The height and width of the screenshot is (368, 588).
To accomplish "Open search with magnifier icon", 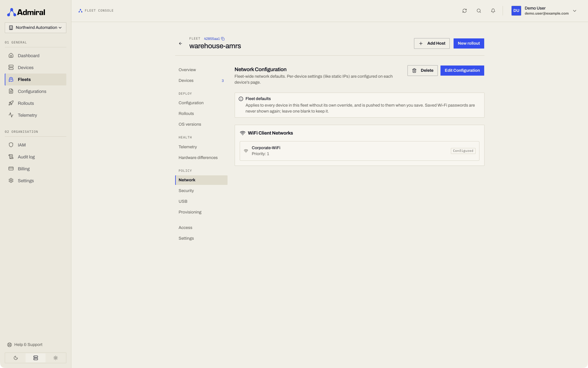I will [479, 11].
